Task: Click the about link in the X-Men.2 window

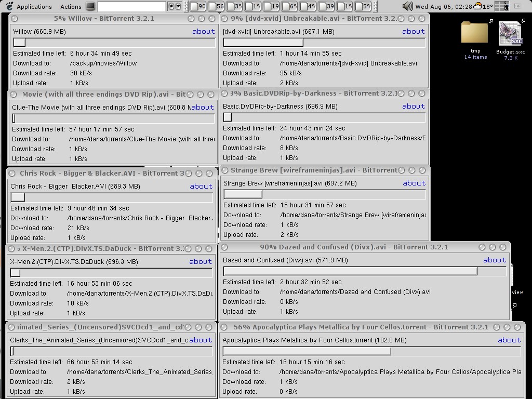Action: 201,262
